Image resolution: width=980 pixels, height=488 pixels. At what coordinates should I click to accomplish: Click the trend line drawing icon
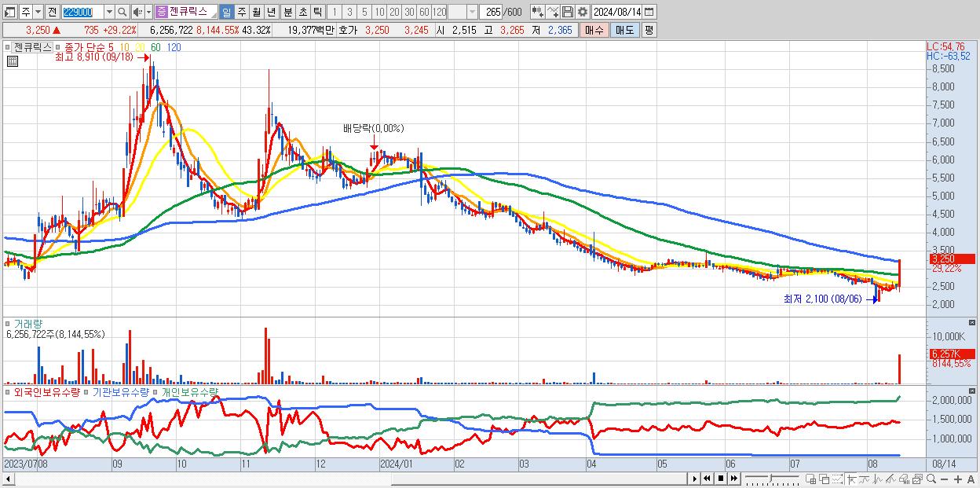coord(890,479)
